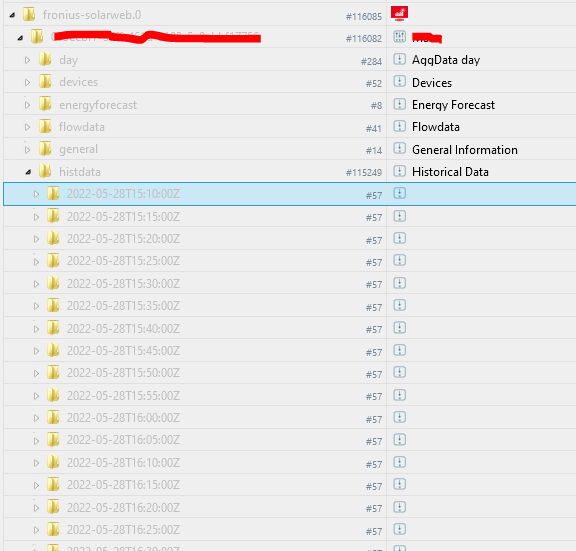This screenshot has height=551, width=576.
Task: Click channel icon in 2022-05-28T15:10:00Z row
Action: (x=400, y=193)
